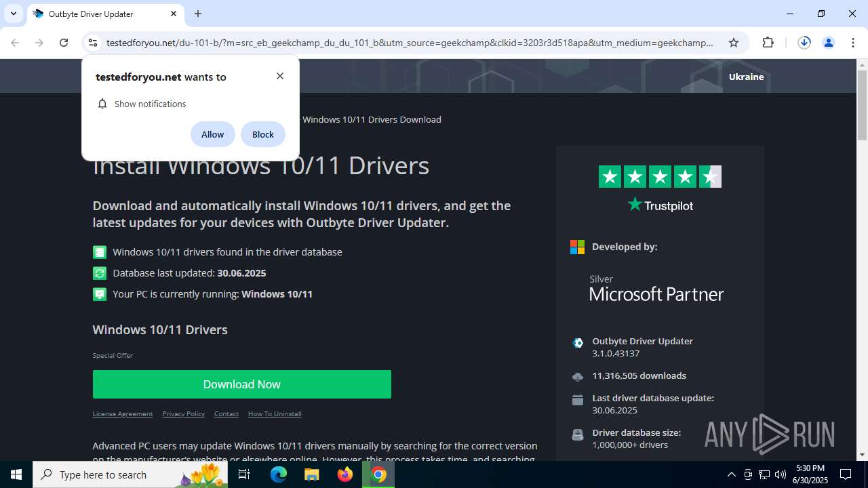
Task: Click the Special Offer label
Action: [x=113, y=355]
